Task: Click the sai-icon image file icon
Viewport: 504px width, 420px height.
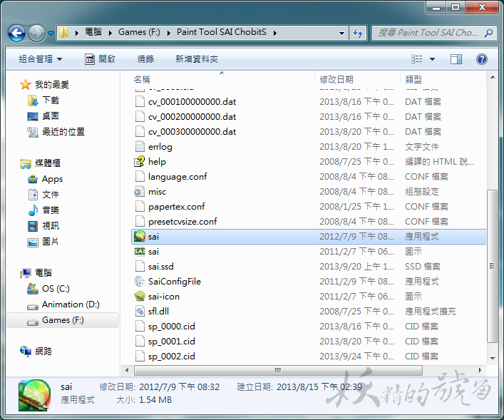Action: (x=140, y=297)
